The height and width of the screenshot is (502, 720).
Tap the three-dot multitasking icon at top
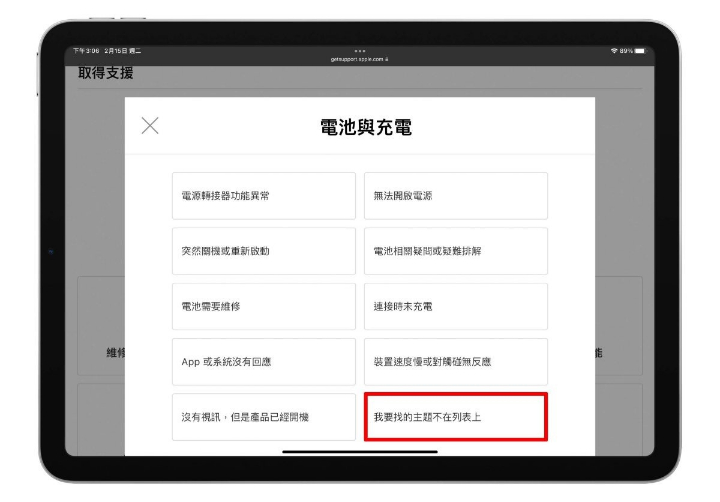359,51
